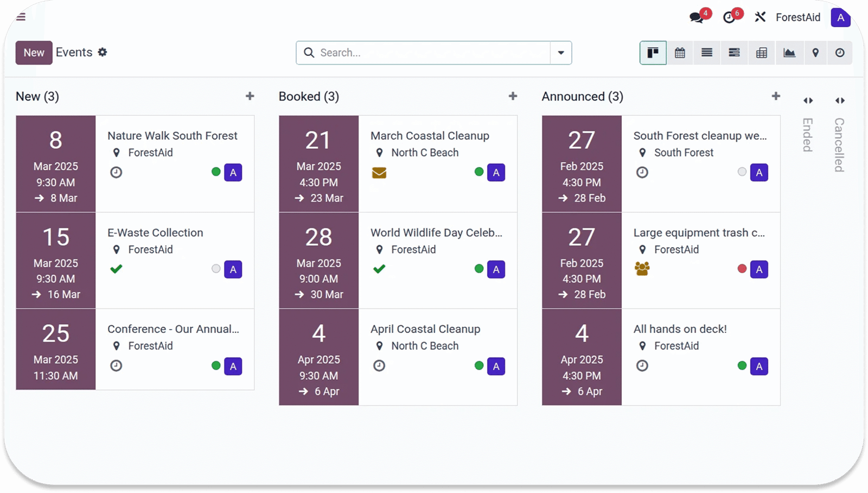868x493 pixels.
Task: Switch to pivot table view
Action: (762, 53)
